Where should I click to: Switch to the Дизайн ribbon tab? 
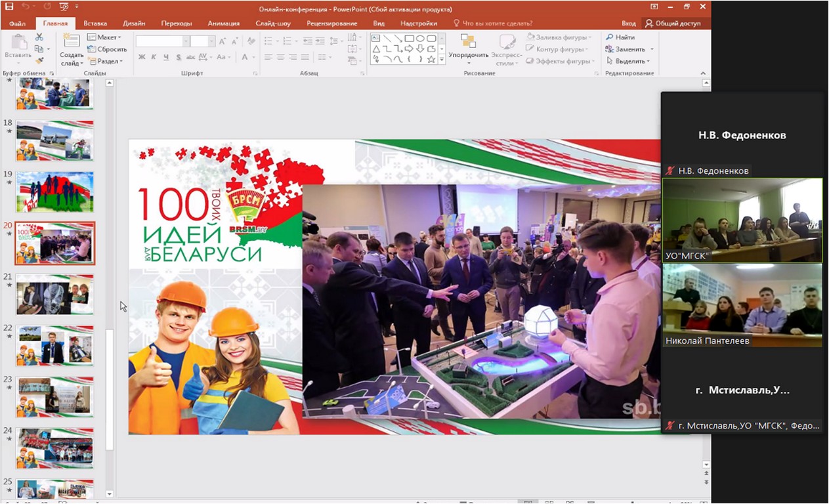134,23
